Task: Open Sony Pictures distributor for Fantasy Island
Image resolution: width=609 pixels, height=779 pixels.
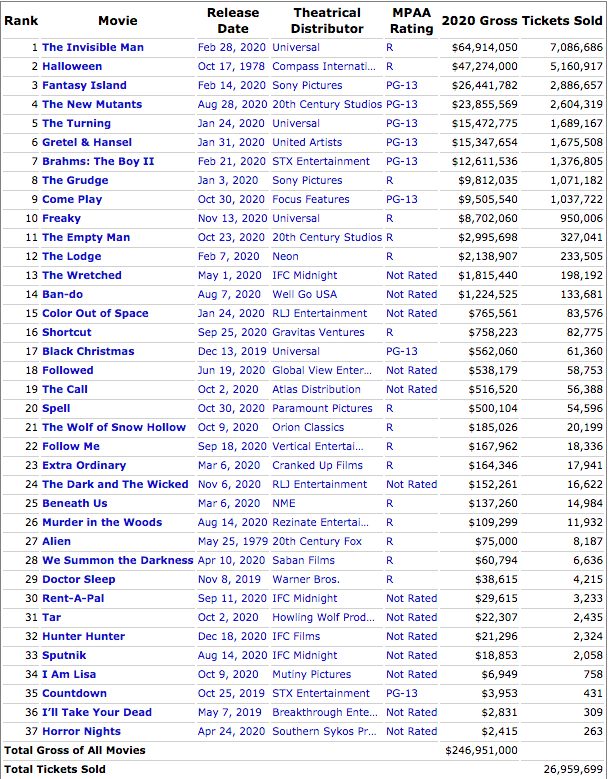Action: click(x=307, y=85)
